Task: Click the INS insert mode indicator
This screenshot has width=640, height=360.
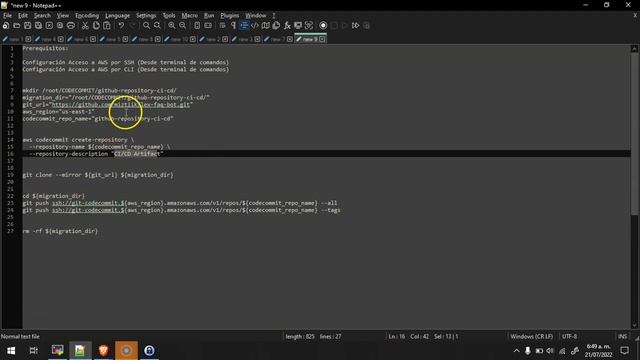Action: click(x=622, y=336)
